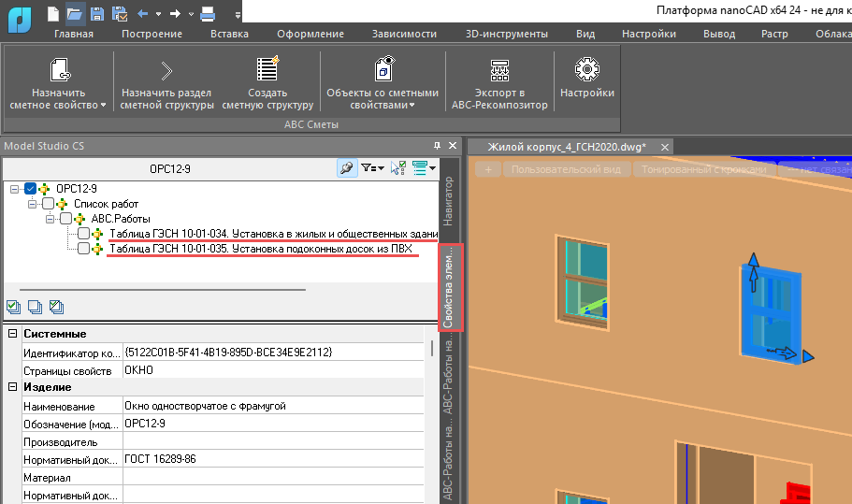
Task: Check the Список работ checkbox
Action: tap(49, 204)
